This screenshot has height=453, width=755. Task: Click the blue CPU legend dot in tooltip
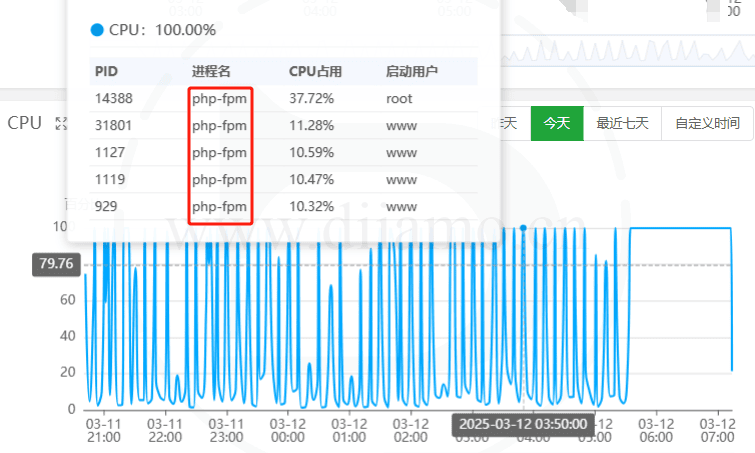[x=97, y=30]
